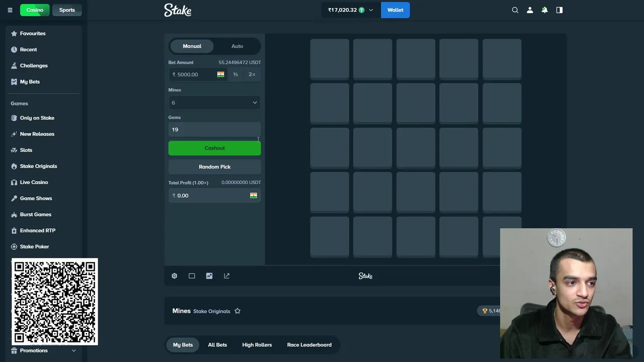
Task: Halve the bet with ½ button
Action: (235, 74)
